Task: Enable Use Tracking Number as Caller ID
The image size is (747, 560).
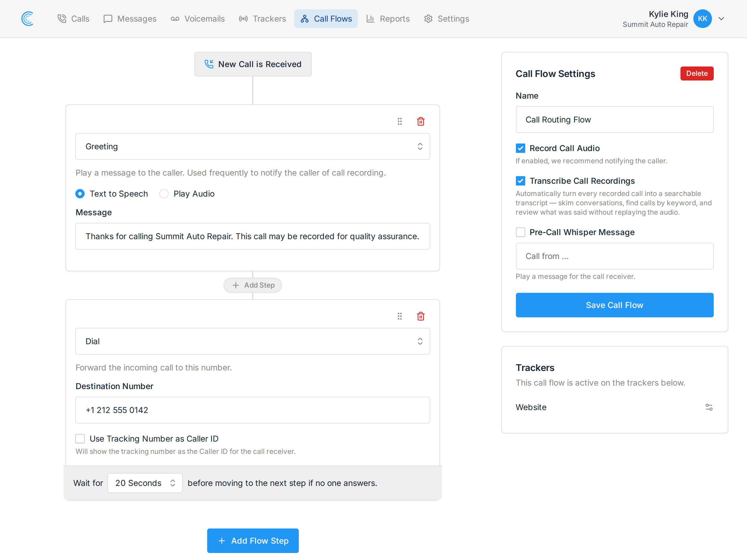Action: point(80,438)
